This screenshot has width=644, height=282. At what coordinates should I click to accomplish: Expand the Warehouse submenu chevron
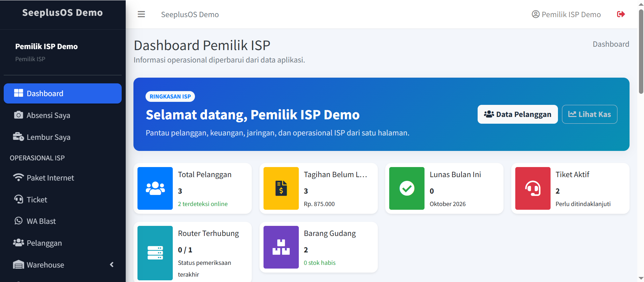(112, 265)
